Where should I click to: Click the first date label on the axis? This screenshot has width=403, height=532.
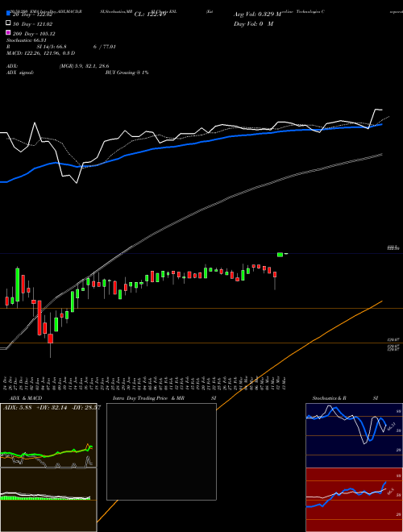pyautogui.click(x=6, y=382)
